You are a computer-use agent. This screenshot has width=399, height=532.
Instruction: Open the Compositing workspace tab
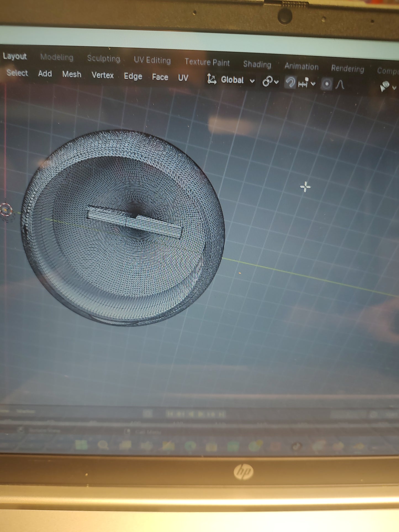388,71
